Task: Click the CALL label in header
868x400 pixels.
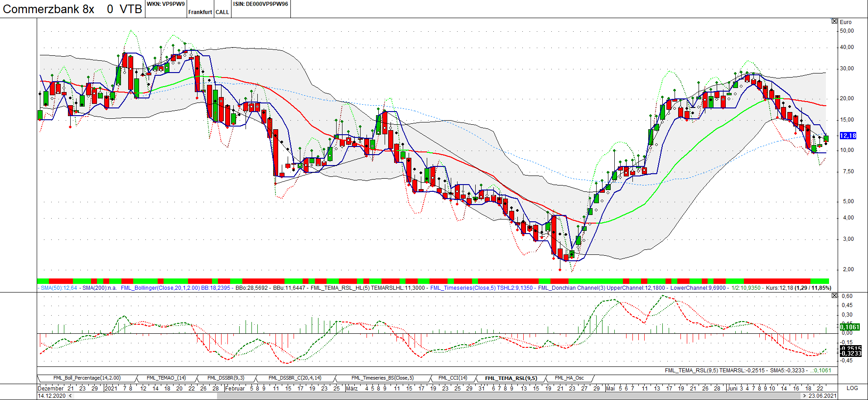Action: 222,12
